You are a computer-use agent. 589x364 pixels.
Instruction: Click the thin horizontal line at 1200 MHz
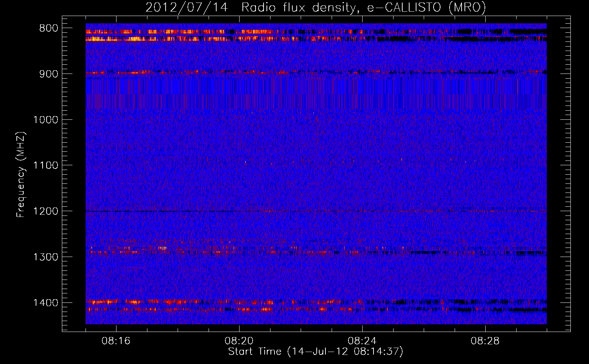pyautogui.click(x=316, y=211)
